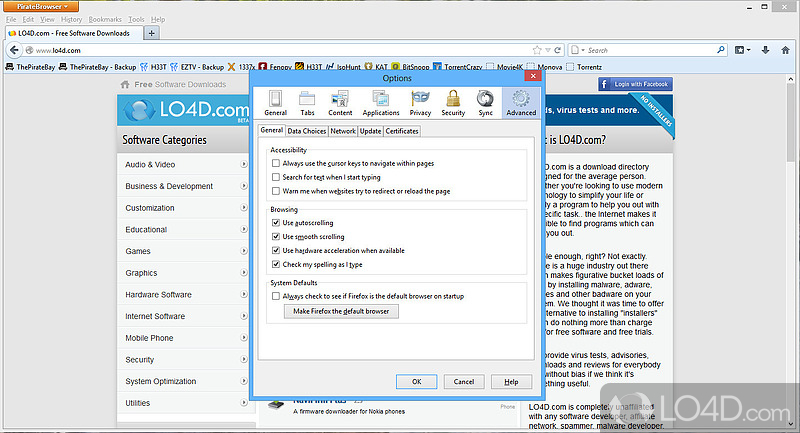
Task: Open the downloads arrow icon
Action: (x=765, y=50)
